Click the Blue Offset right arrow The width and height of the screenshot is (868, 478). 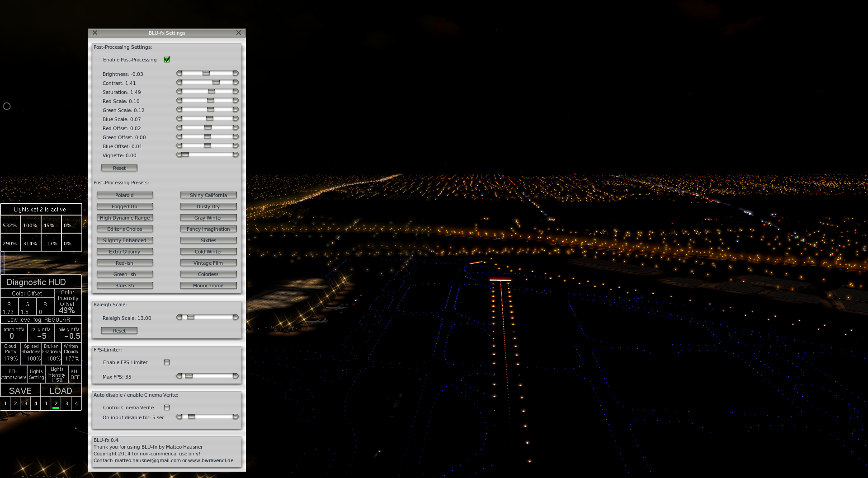pos(236,145)
